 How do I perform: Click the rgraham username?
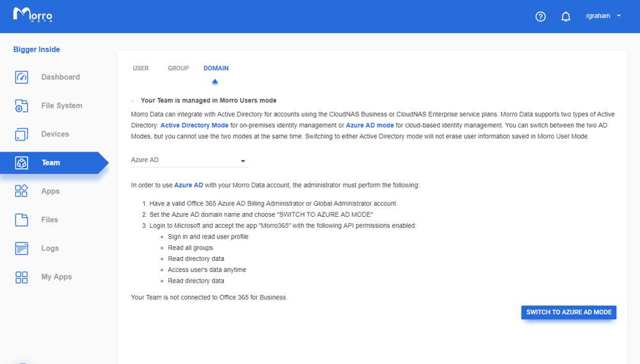[x=598, y=16]
